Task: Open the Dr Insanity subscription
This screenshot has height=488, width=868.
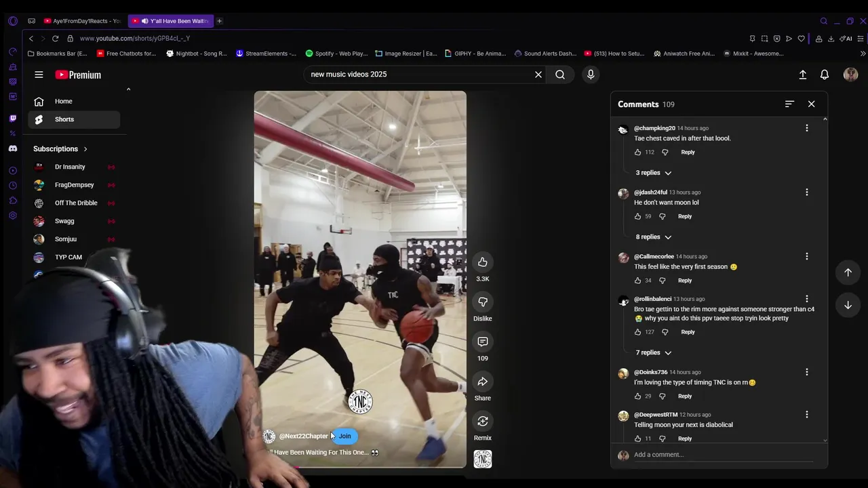Action: [74, 167]
